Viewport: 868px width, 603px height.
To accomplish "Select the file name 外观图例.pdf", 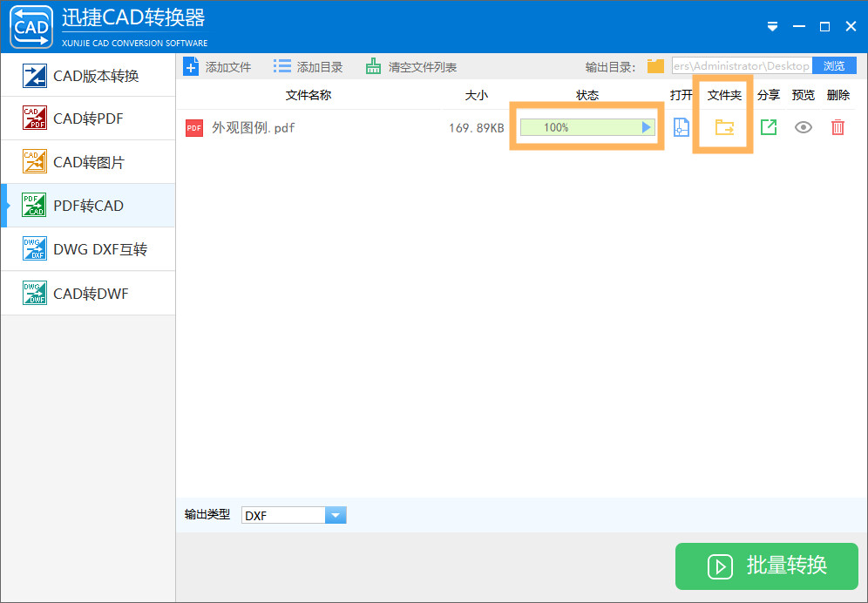I will [254, 128].
